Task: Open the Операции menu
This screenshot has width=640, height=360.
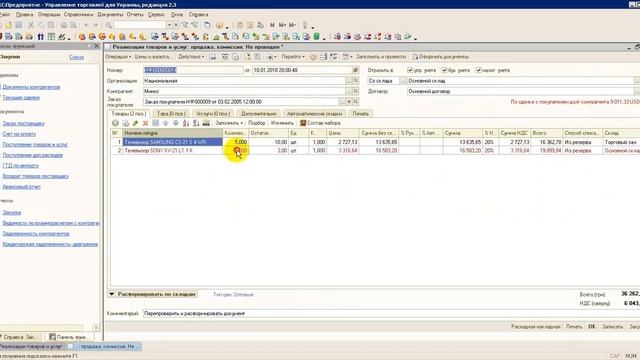Action: coord(49,14)
